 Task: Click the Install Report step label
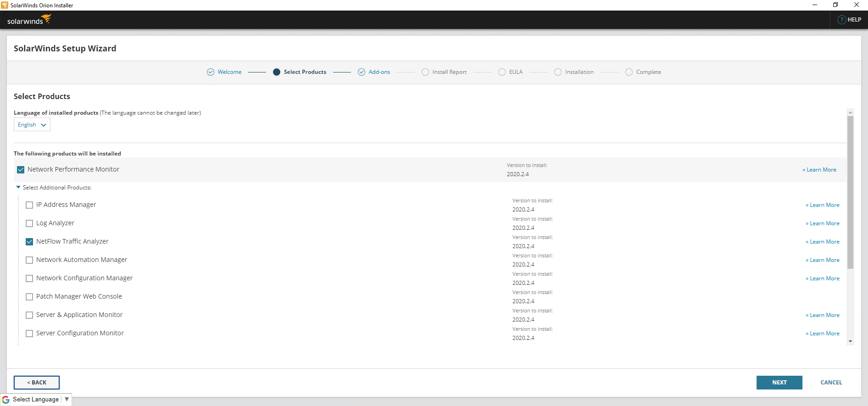449,72
